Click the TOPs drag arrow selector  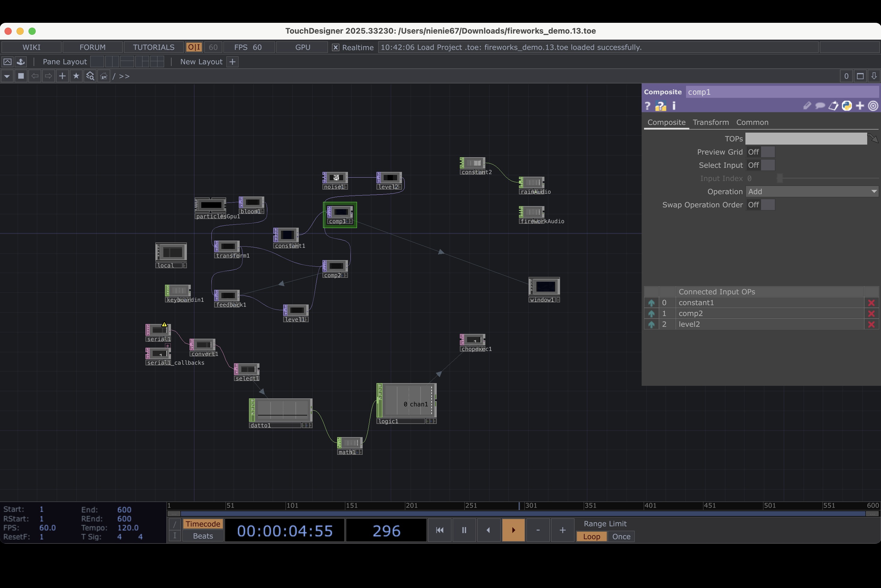(874, 139)
